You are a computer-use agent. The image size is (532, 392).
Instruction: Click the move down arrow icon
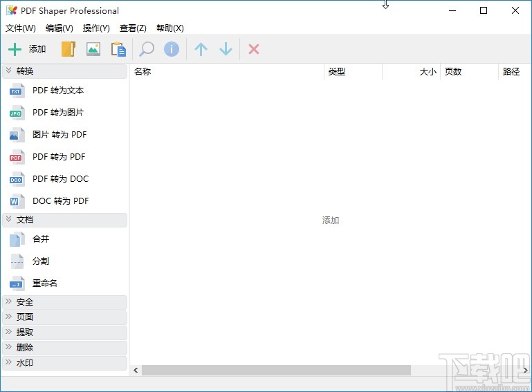[226, 49]
